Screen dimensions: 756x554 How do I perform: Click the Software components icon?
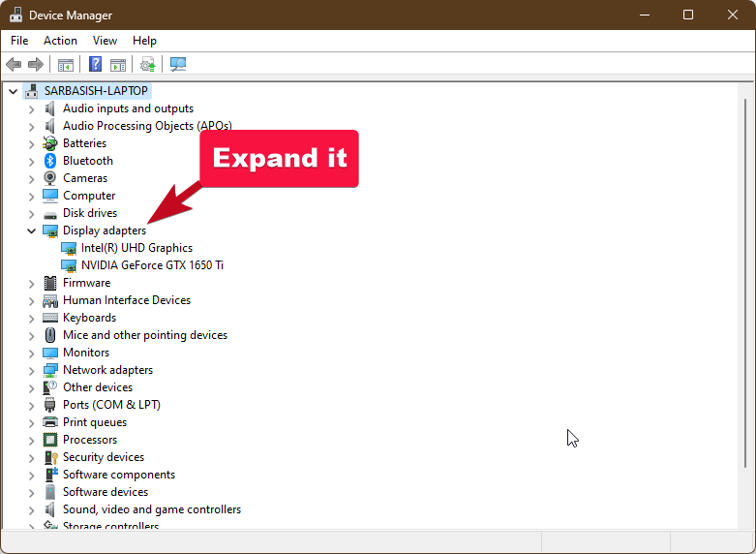click(51, 475)
